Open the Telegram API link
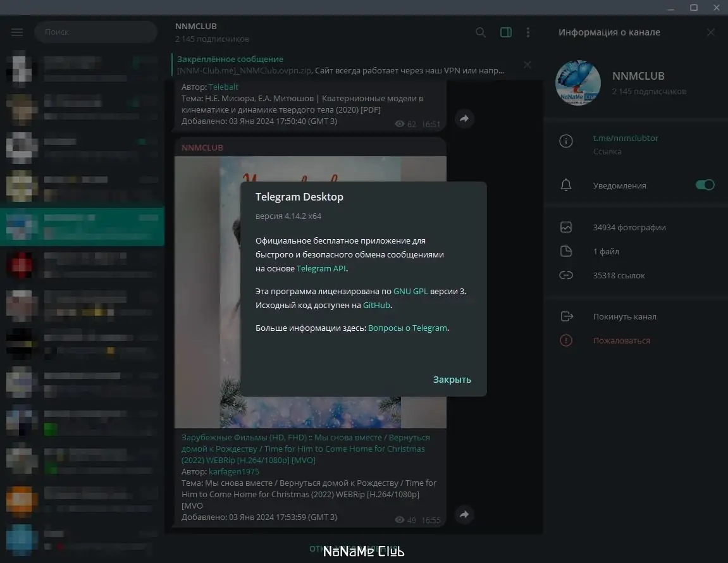This screenshot has width=728, height=563. [321, 268]
